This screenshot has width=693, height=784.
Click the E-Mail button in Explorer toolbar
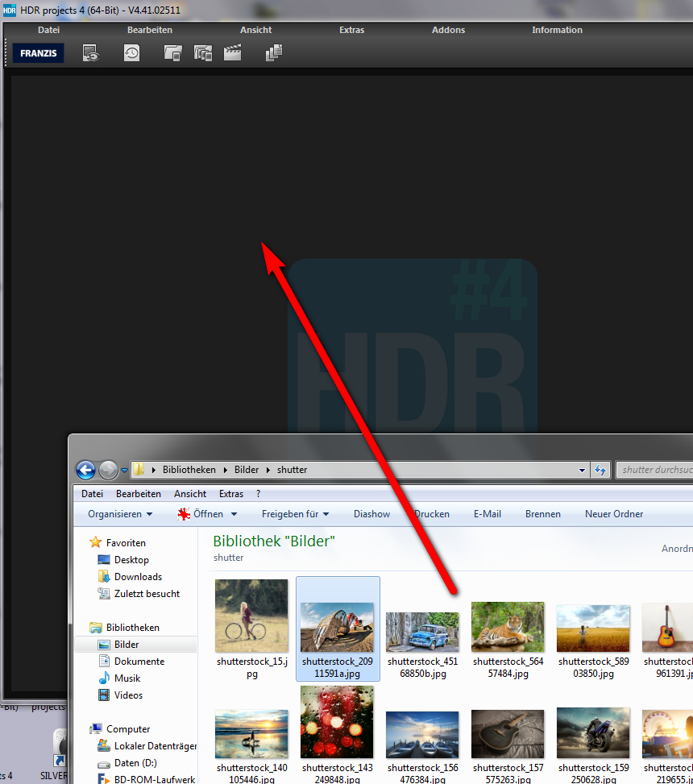487,514
